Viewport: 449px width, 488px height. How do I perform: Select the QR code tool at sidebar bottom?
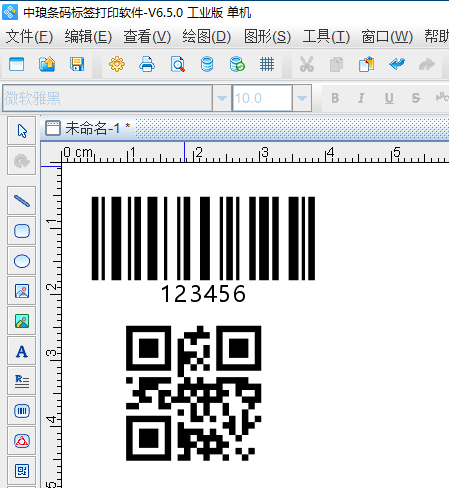tap(22, 471)
